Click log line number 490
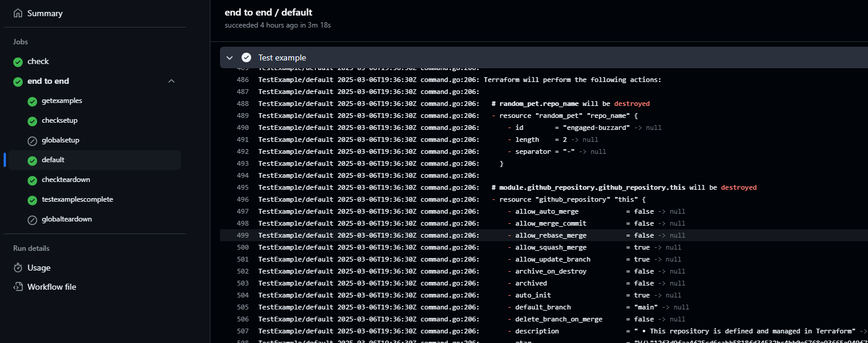The width and height of the screenshot is (868, 343). point(243,128)
